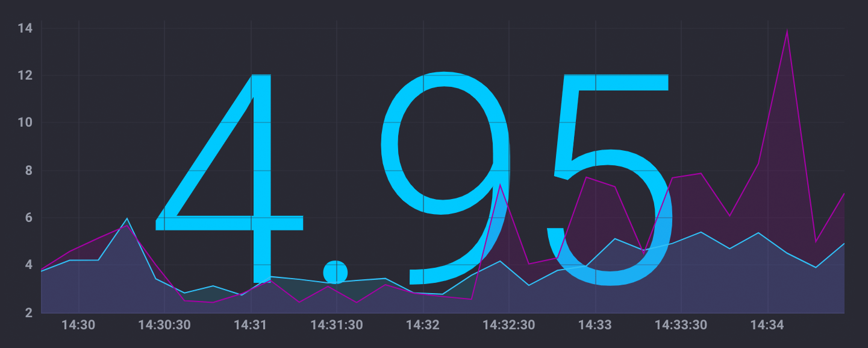This screenshot has width=868, height=348.
Task: Click the y-axis baseline label 2
Action: 28,312
